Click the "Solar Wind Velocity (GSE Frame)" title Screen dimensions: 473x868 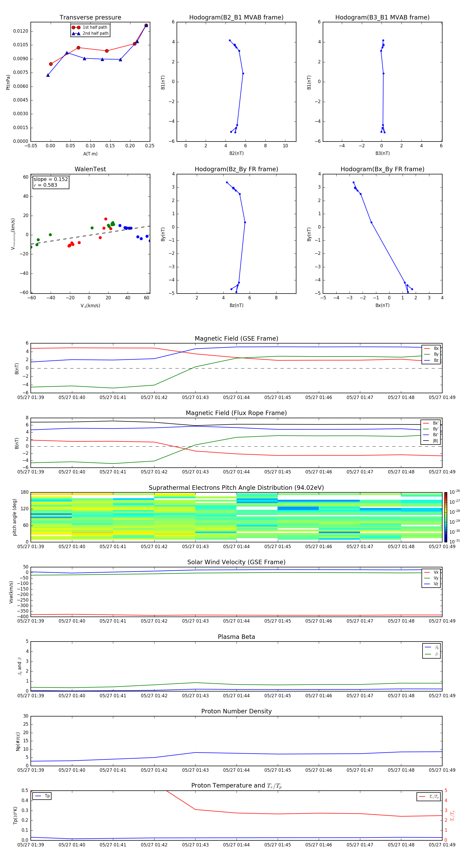(236, 562)
